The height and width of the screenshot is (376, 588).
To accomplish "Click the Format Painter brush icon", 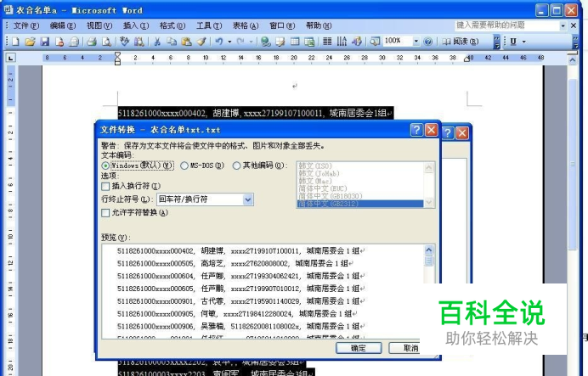I will (x=201, y=42).
